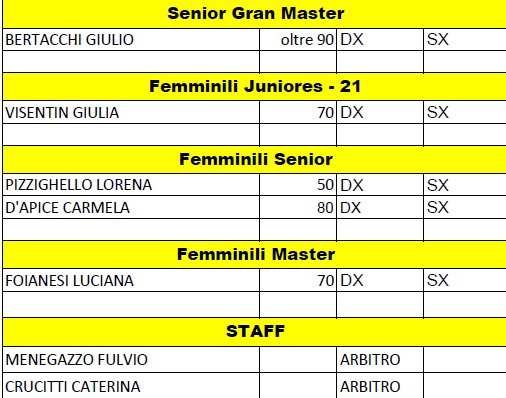Select the 'oltre 90' weight cell
506x398 pixels.
[x=298, y=40]
